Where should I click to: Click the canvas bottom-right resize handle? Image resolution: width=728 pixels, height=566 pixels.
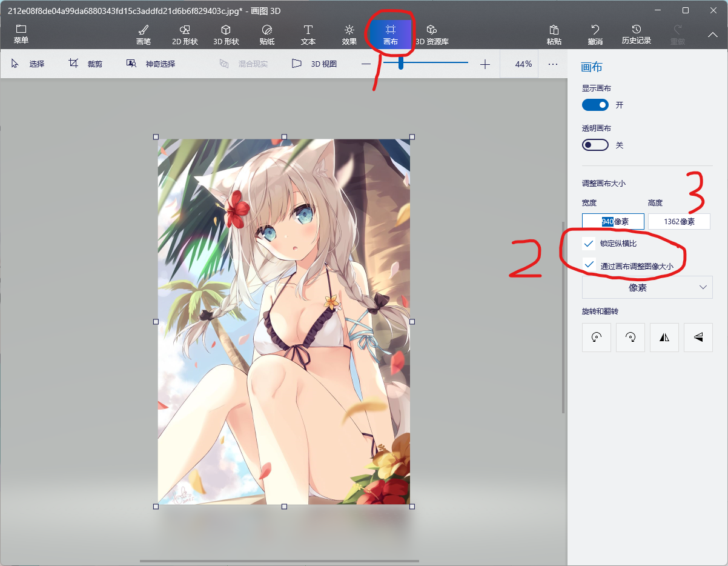coord(412,506)
